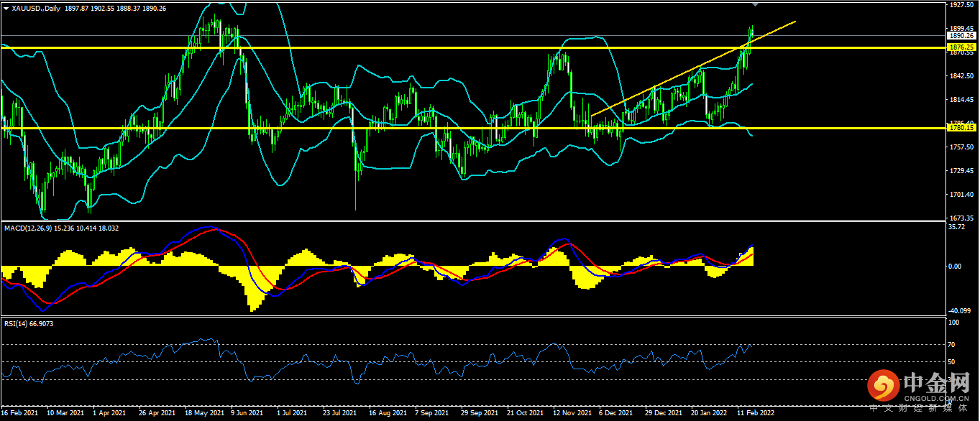Image resolution: width=980 pixels, height=421 pixels.
Task: Click the 1899.45 price axis value
Action: (961, 28)
